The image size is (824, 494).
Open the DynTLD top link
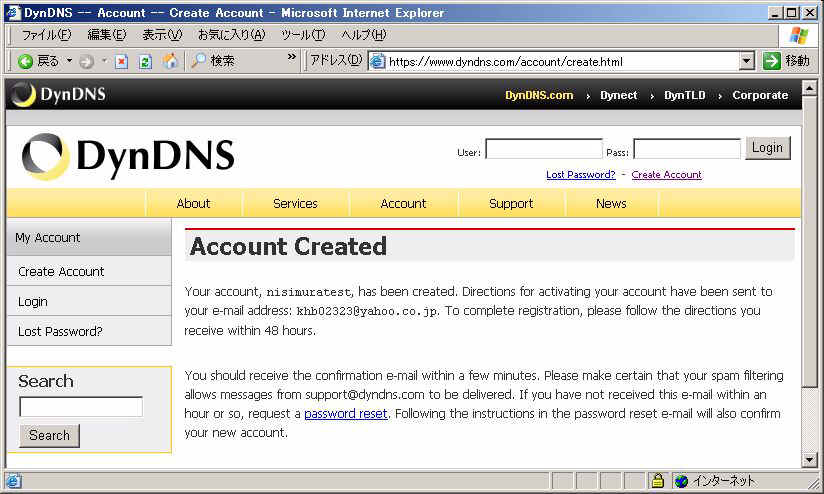(x=685, y=95)
